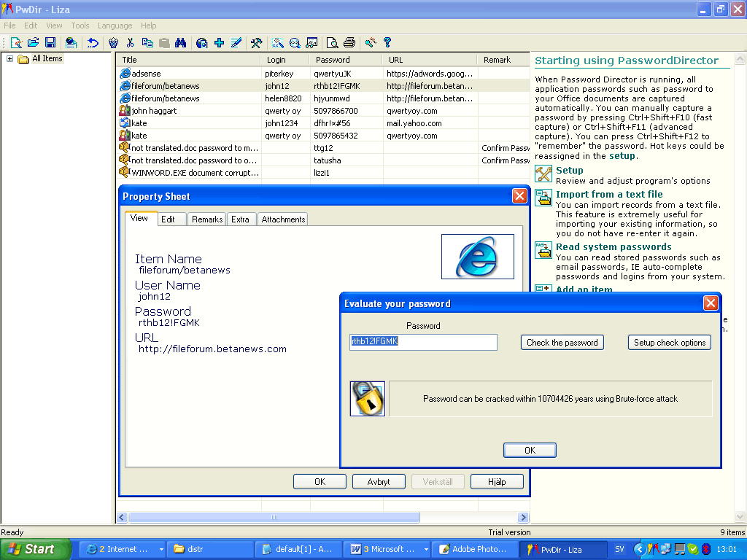Sort list by the Title column header
The image size is (747, 560).
coord(188,60)
